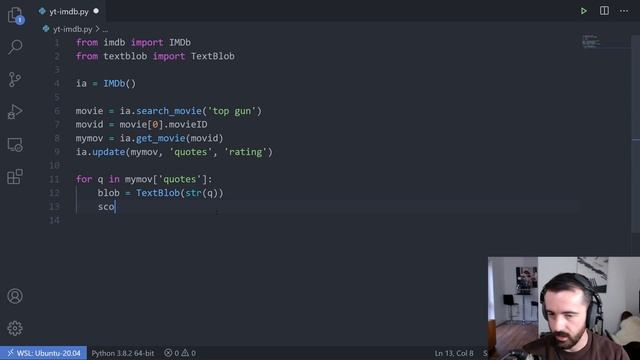The image size is (640, 360).
Task: Click the for keyword on line 11
Action: coord(84,179)
